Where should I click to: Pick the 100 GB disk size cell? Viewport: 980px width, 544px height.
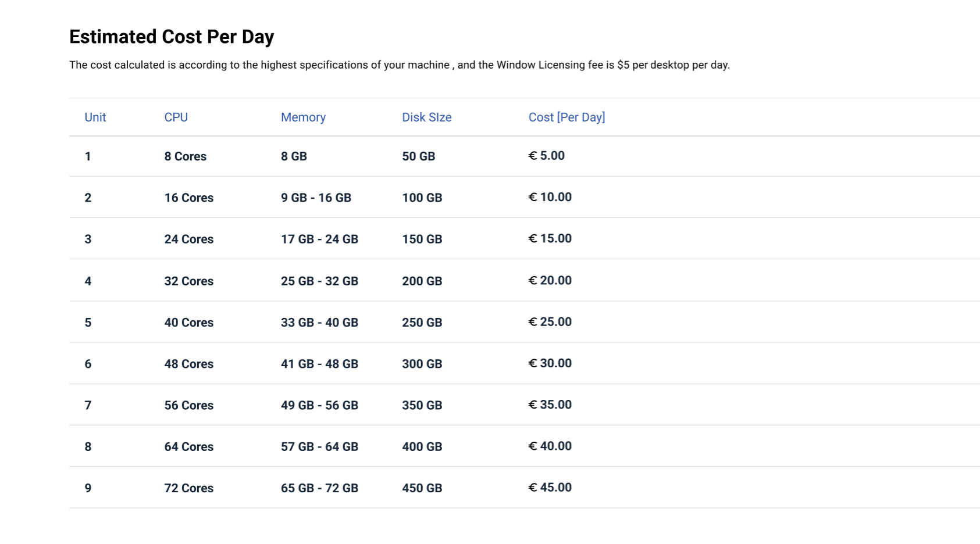tap(422, 198)
